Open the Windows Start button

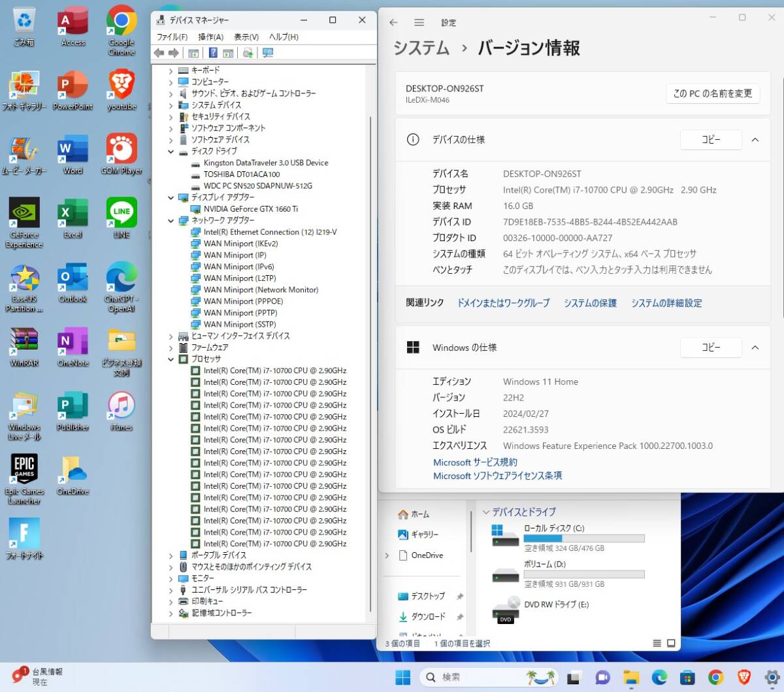tap(403, 678)
